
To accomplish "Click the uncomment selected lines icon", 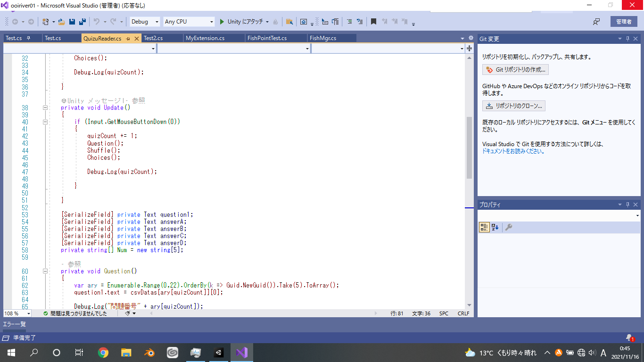I will pyautogui.click(x=360, y=22).
